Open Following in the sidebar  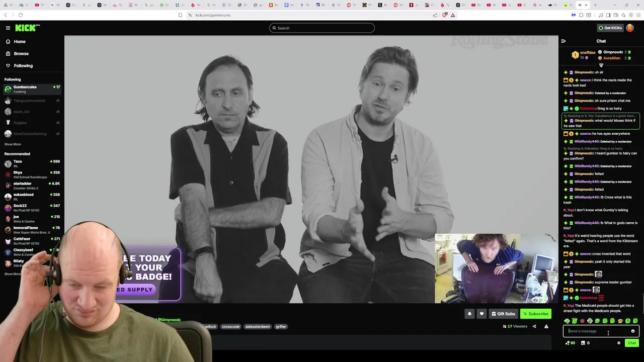[x=23, y=66]
